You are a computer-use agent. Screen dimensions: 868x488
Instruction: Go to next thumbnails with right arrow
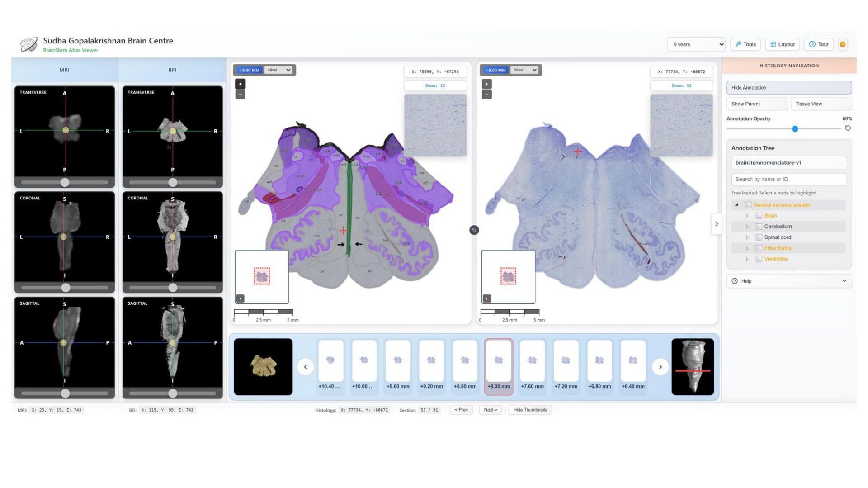(660, 367)
